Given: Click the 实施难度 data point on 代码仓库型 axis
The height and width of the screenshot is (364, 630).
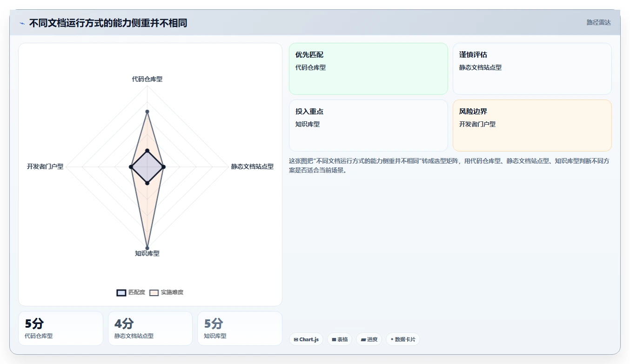Looking at the screenshot, I should 147,112.
